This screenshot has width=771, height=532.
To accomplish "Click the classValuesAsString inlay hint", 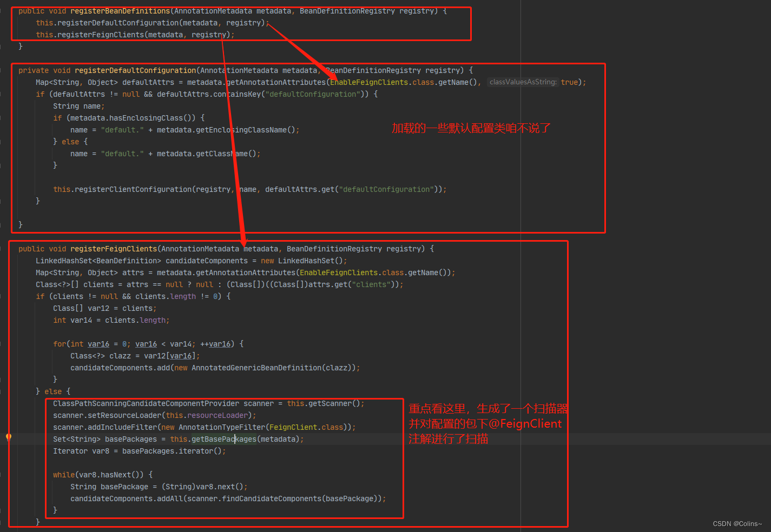I will (523, 82).
